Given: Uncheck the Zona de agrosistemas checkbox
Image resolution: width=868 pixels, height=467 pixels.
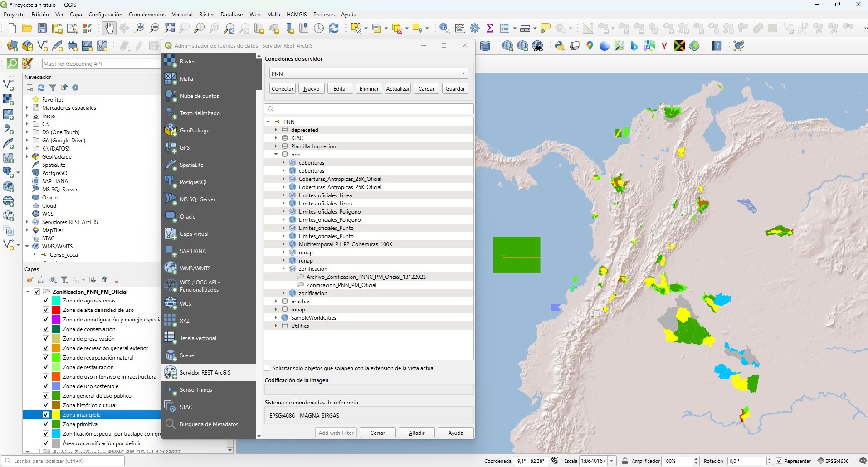Looking at the screenshot, I should (x=46, y=301).
